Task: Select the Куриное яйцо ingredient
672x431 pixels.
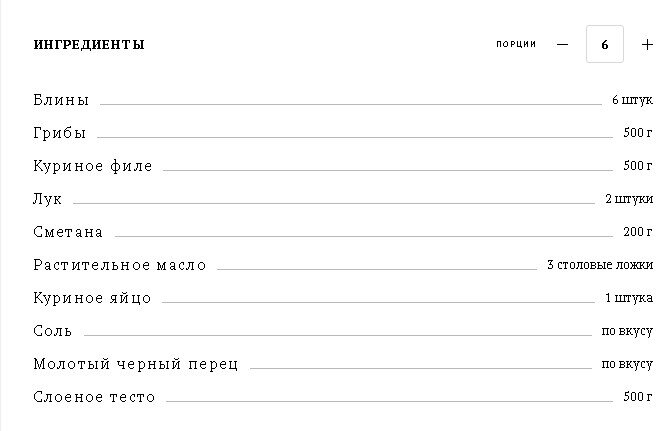Action: 92,298
